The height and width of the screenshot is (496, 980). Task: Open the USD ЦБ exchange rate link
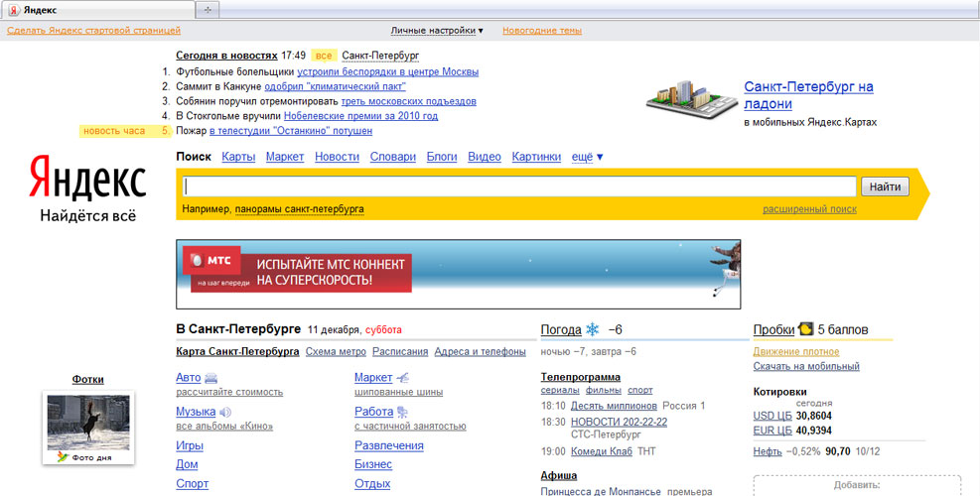point(772,416)
